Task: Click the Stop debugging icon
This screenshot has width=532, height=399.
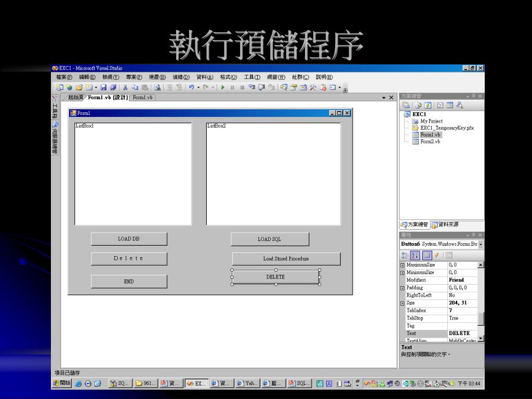Action: coord(242,87)
